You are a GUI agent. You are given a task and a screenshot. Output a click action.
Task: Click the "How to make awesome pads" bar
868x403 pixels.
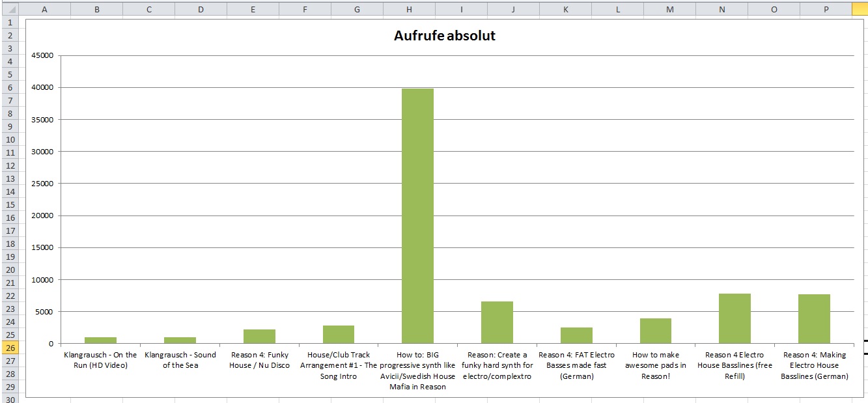coord(655,331)
